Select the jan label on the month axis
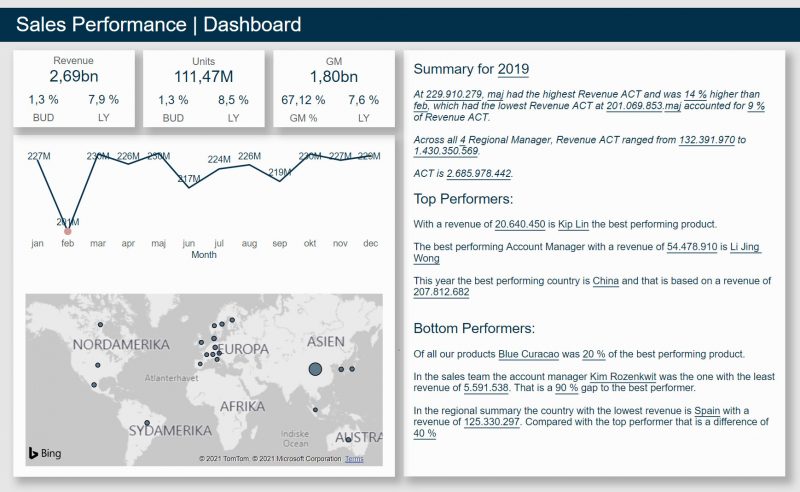The width and height of the screenshot is (800, 492). pyautogui.click(x=37, y=243)
